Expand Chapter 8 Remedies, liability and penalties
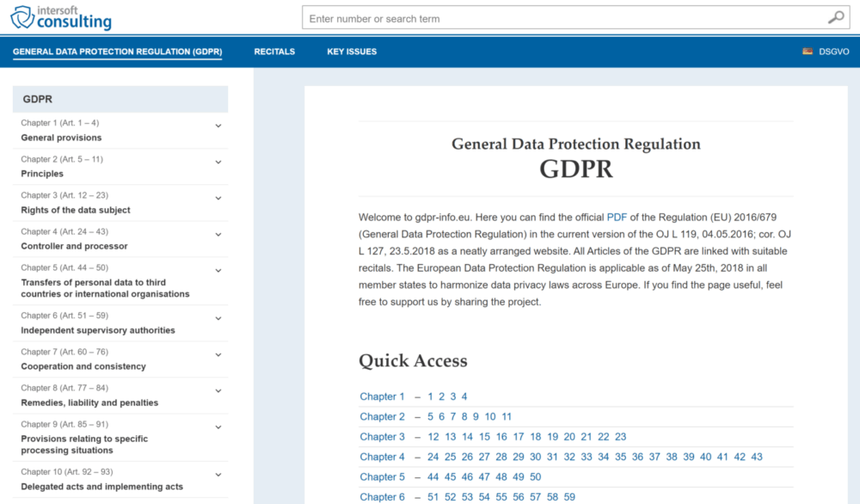Image resolution: width=860 pixels, height=504 pixels. pyautogui.click(x=120, y=395)
